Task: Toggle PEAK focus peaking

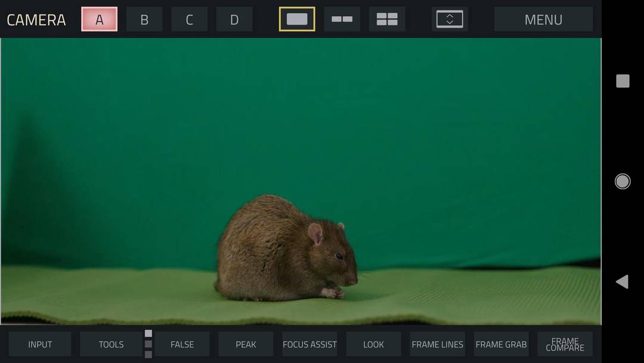Action: [x=246, y=344]
